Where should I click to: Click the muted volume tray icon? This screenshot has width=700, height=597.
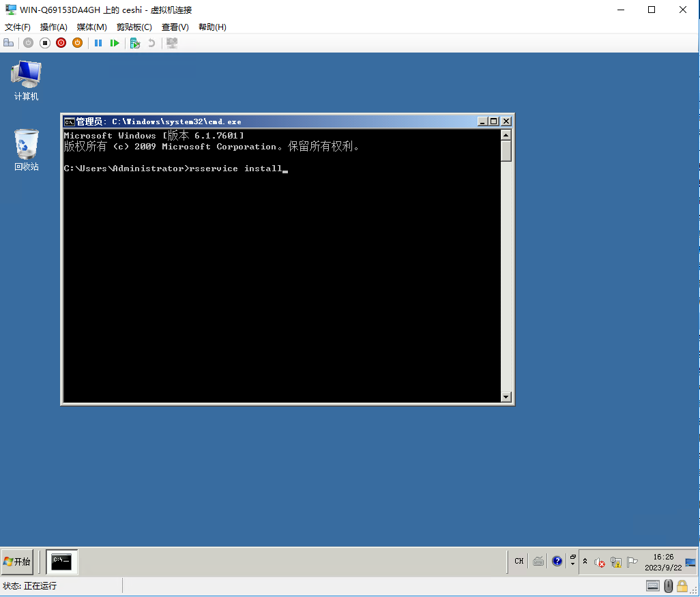click(600, 562)
